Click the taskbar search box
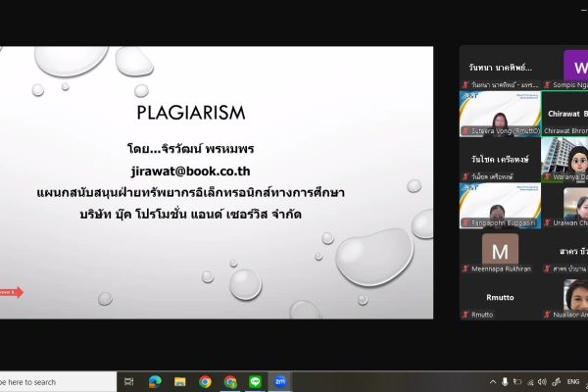The width and height of the screenshot is (588, 392). tap(57, 382)
